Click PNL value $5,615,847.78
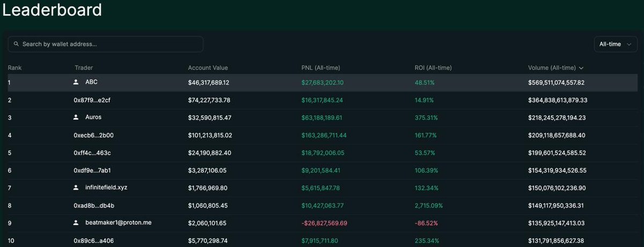644x247 pixels. point(321,188)
